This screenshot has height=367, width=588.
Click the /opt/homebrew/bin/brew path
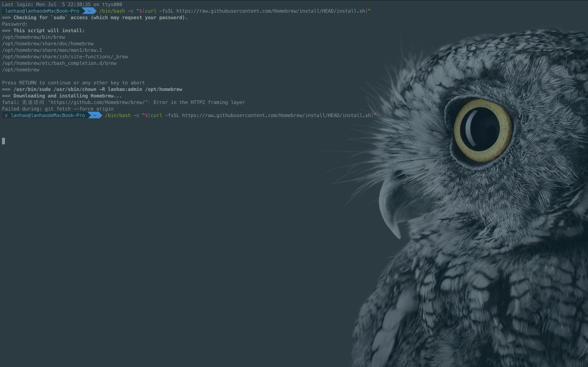pos(33,37)
